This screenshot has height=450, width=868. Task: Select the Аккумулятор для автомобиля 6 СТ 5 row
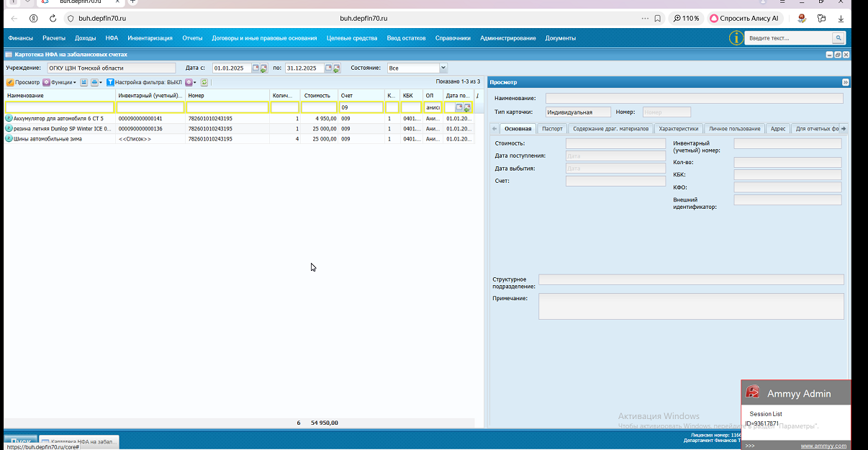click(239, 118)
